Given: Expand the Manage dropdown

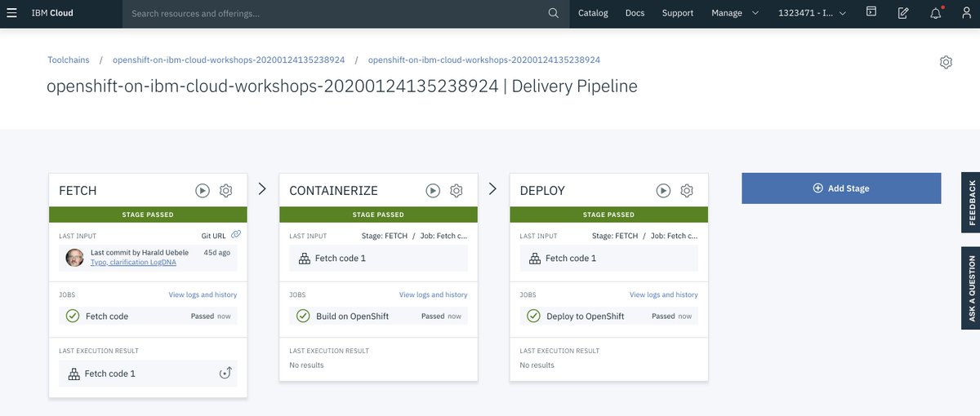Looking at the screenshot, I should pos(734,13).
